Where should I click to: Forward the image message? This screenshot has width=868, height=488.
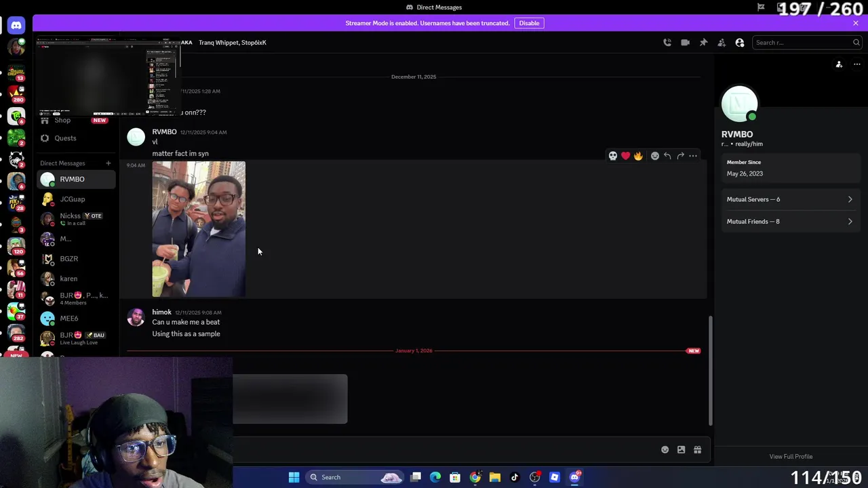click(680, 156)
